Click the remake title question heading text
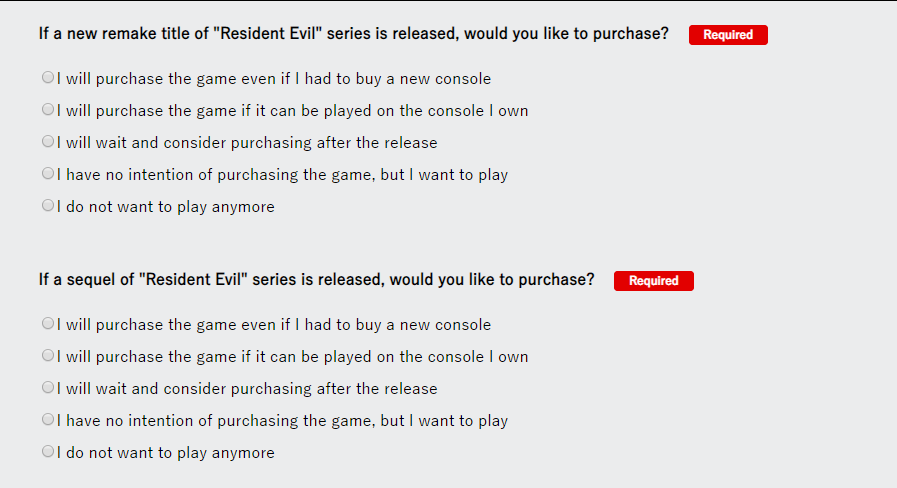Screen dimensions: 897x488 pyautogui.click(x=353, y=34)
